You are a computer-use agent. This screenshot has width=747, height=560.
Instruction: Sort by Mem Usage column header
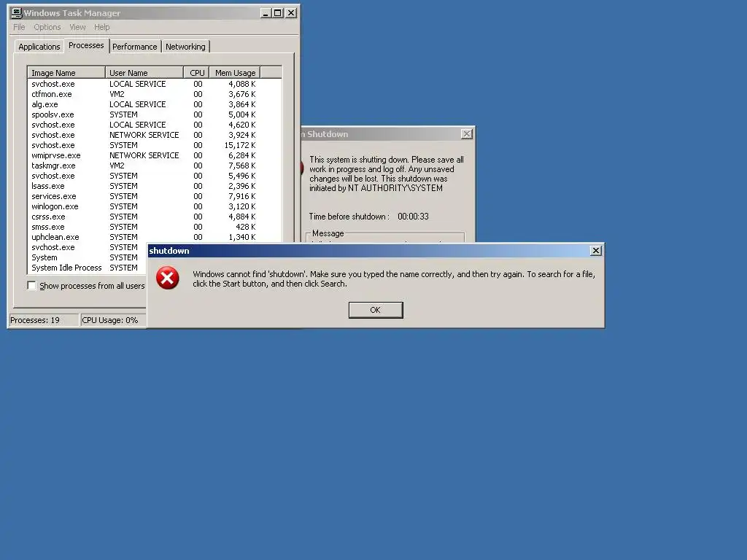point(235,73)
